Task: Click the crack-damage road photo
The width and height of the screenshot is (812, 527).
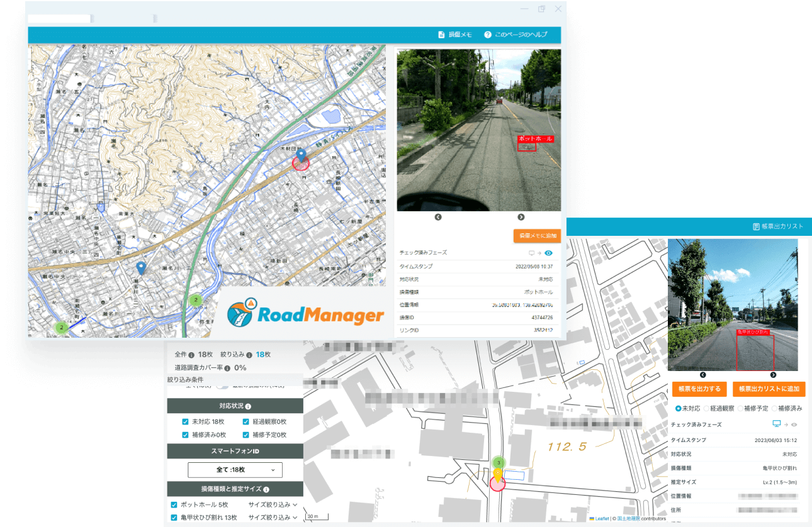Action: [733, 305]
